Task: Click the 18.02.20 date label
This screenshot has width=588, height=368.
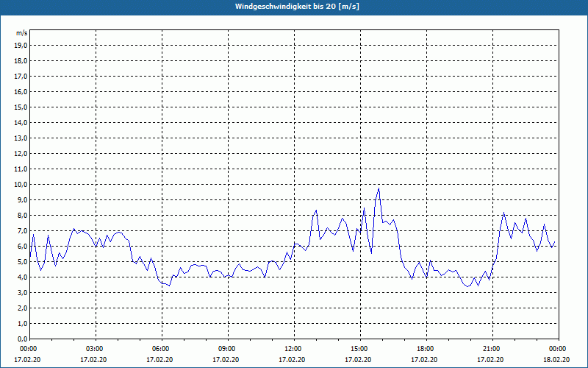Action: [556, 360]
